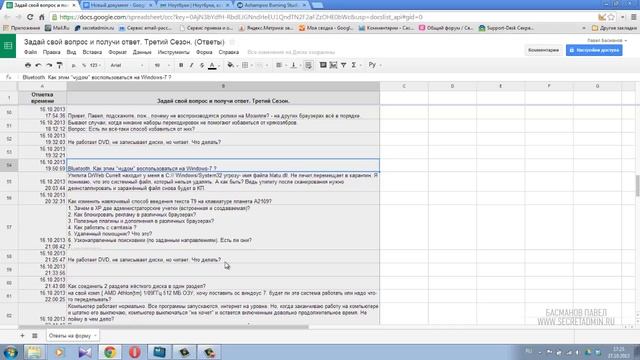Open Windows Media Player from the taskbar
640x360 pixels.
(59, 352)
